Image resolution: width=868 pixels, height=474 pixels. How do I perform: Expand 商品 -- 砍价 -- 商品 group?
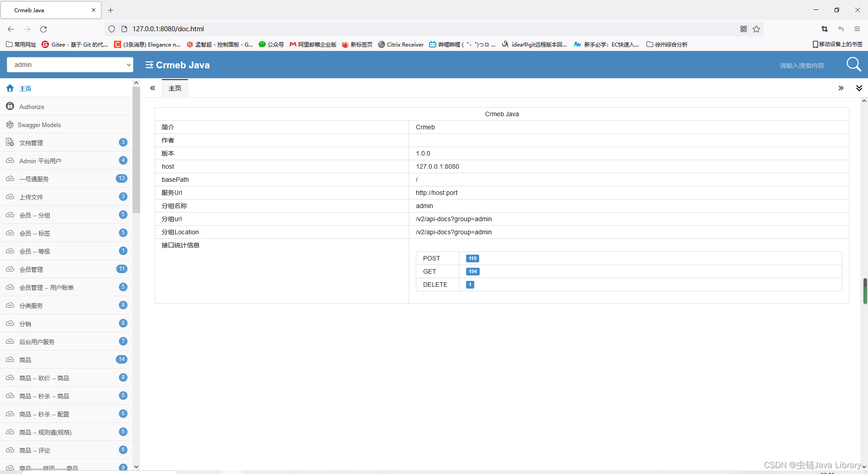[66, 378]
